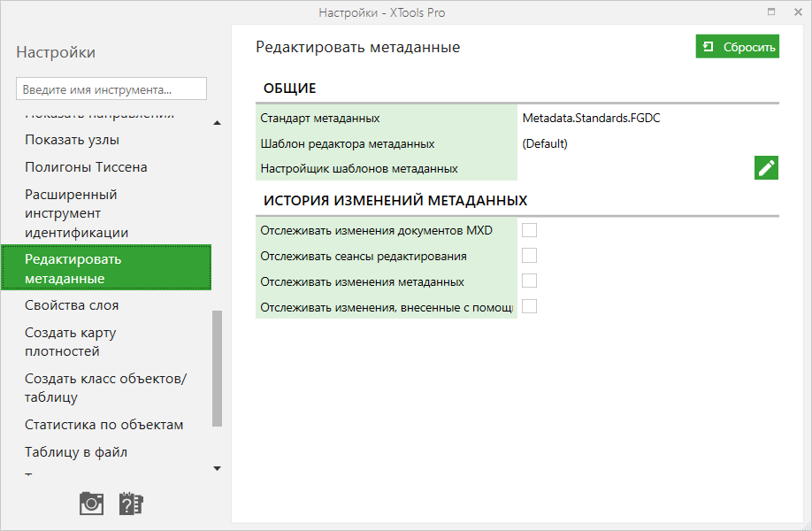Open the camera screenshot icon
Viewport: 812px width, 531px height.
pos(92,504)
